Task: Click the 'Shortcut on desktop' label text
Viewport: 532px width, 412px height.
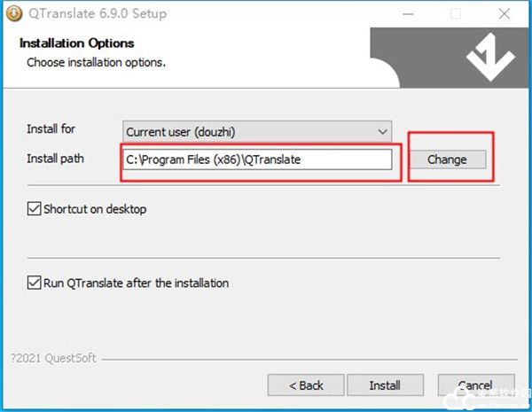Action: (95, 210)
